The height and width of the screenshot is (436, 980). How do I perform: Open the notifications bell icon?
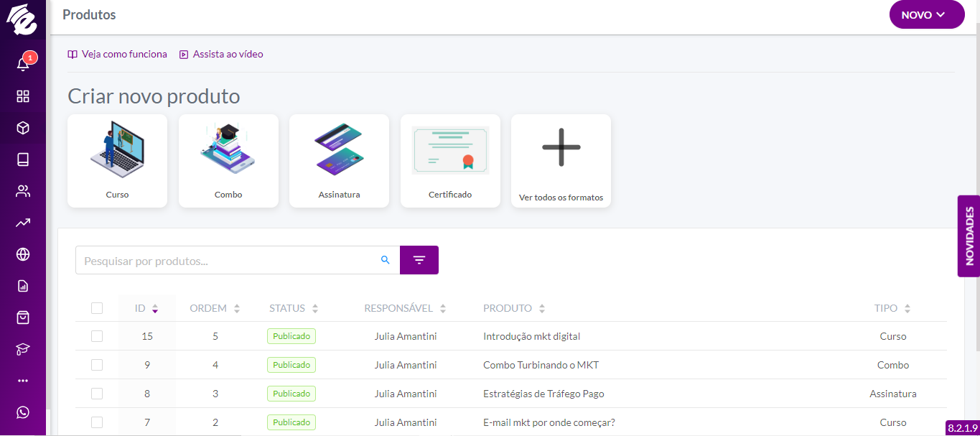pyautogui.click(x=23, y=65)
